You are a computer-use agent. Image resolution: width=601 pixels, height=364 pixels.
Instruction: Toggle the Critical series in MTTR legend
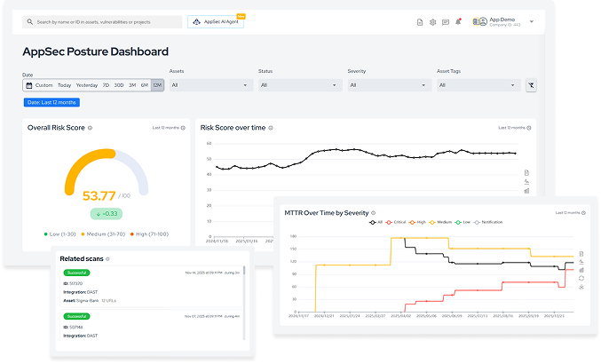(396, 222)
